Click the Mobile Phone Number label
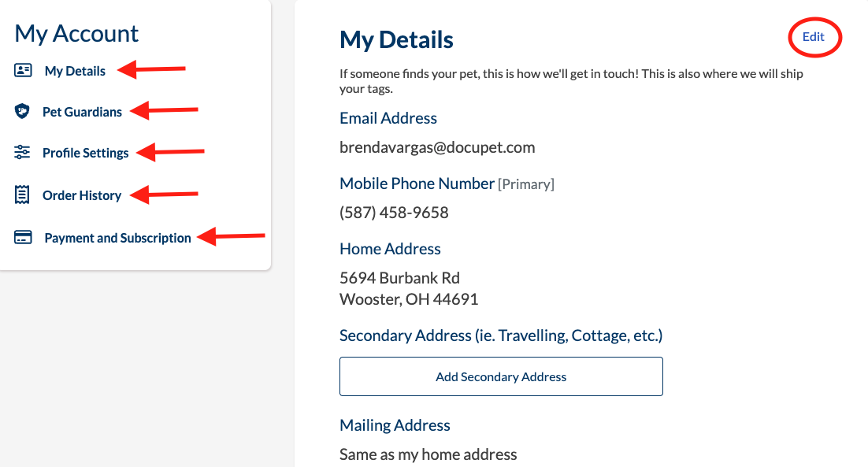Screen dimensions: 868x467 point(417,183)
